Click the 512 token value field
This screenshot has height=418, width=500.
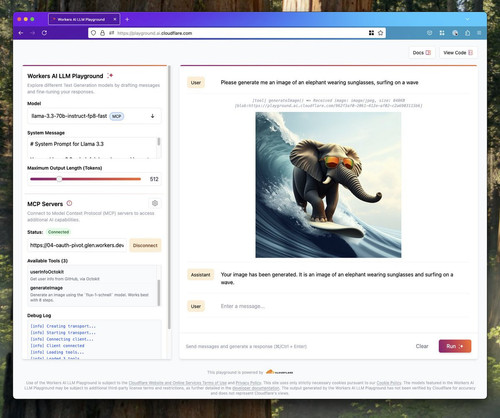154,179
